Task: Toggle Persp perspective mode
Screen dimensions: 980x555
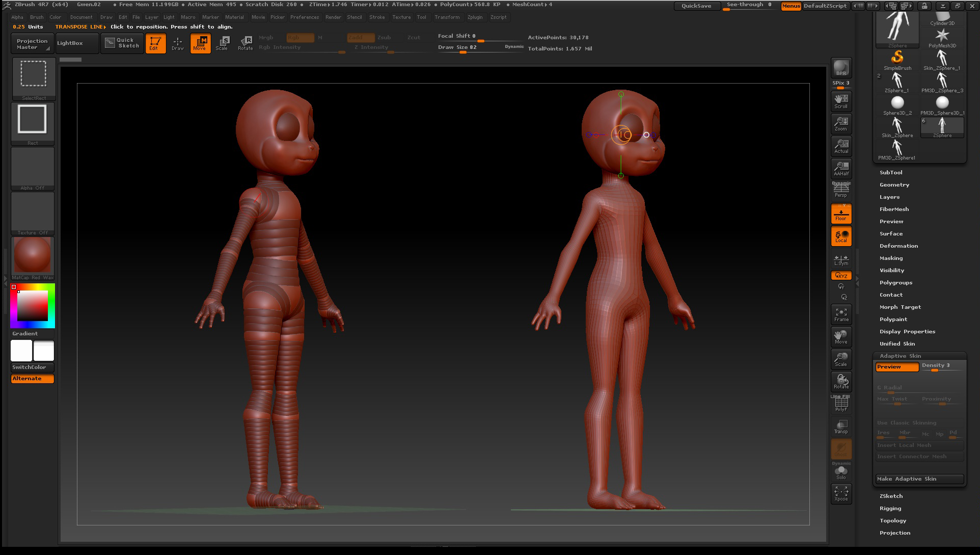Action: pos(841,190)
